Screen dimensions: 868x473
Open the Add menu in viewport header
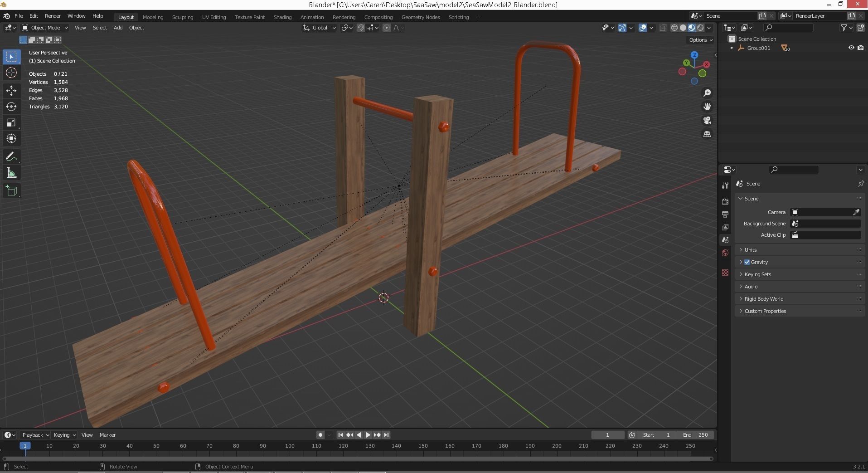118,28
